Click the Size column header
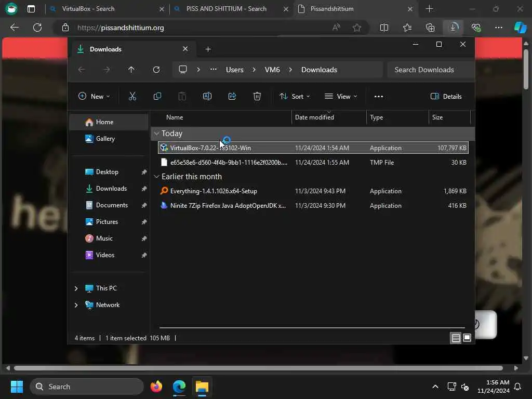The image size is (532, 399). click(x=450, y=117)
